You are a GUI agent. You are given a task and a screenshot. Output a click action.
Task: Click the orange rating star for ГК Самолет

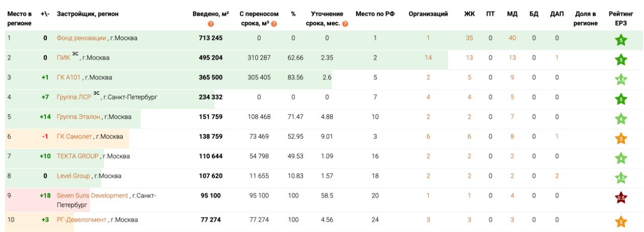click(x=621, y=138)
